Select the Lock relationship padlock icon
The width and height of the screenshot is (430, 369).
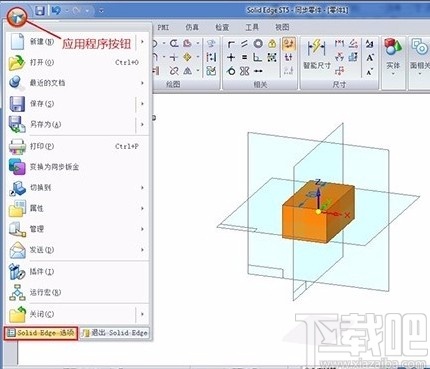[272, 44]
